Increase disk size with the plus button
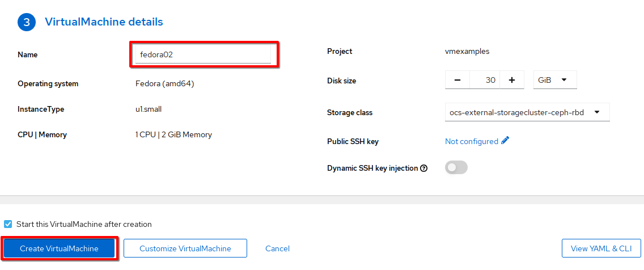 [512, 80]
